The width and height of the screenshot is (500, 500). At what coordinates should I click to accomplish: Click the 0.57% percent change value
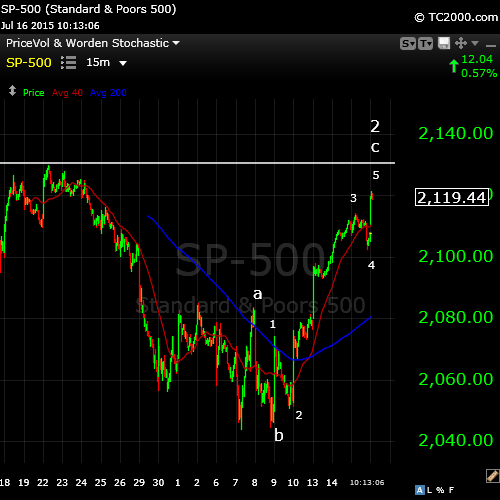479,73
